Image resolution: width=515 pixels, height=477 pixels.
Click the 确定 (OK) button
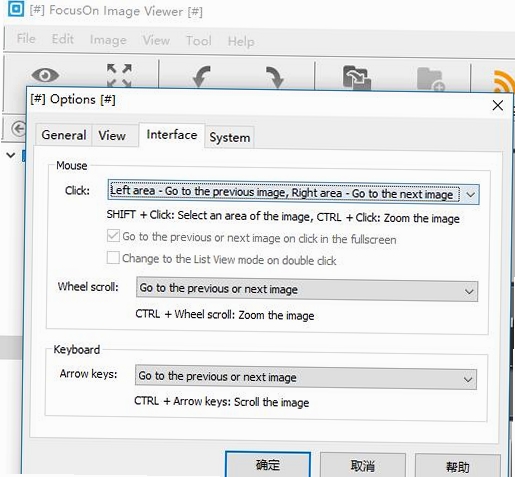click(x=268, y=464)
